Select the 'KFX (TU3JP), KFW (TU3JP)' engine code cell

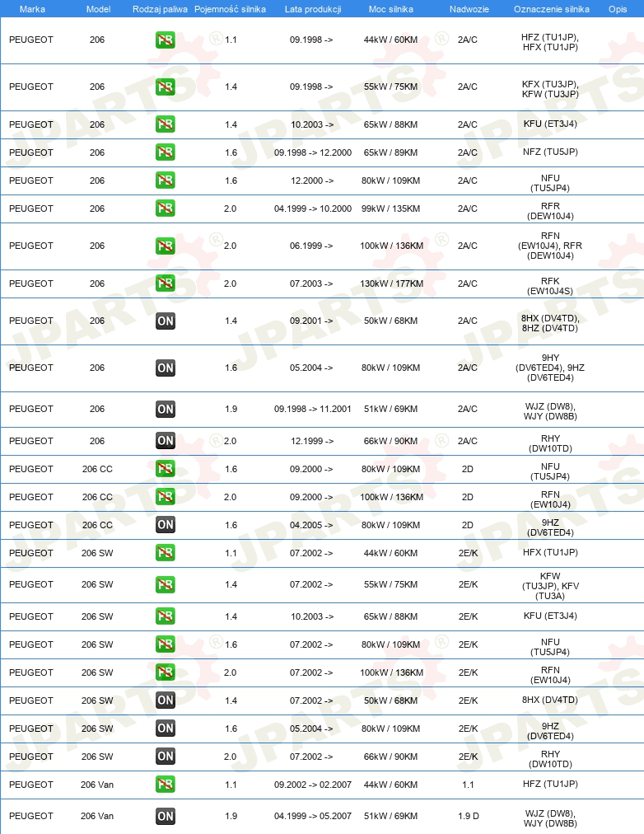tap(550, 89)
